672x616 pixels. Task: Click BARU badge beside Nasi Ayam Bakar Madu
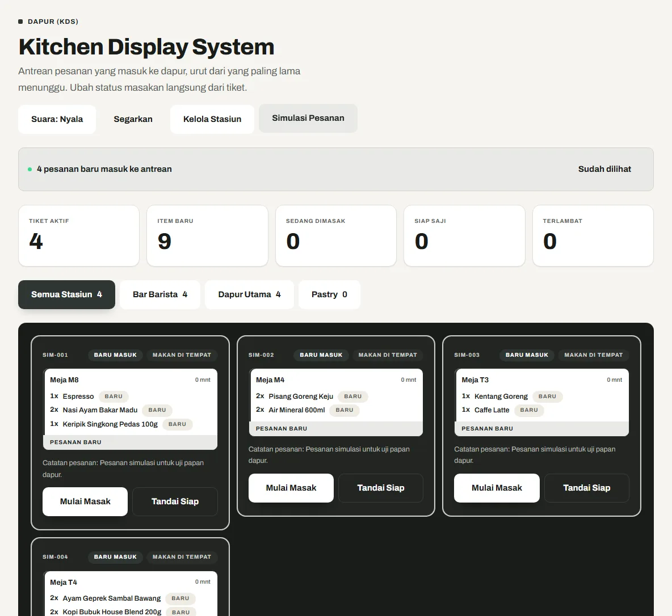pyautogui.click(x=157, y=410)
